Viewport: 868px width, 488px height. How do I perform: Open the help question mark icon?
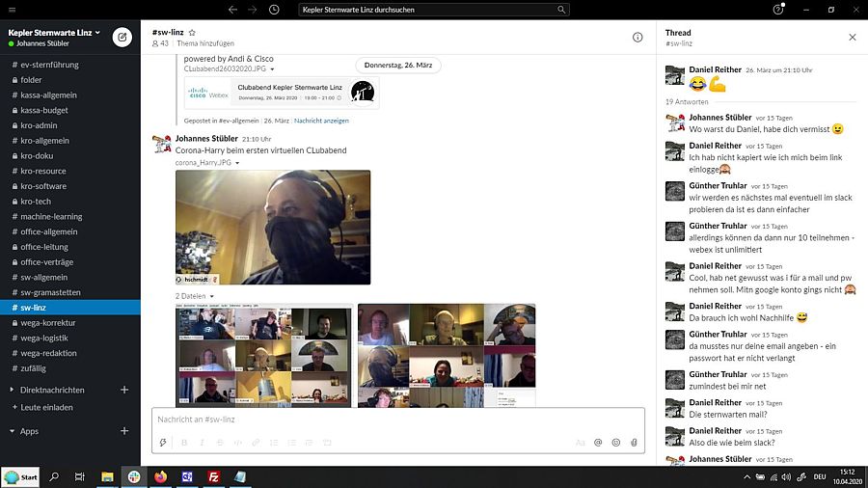(x=778, y=10)
